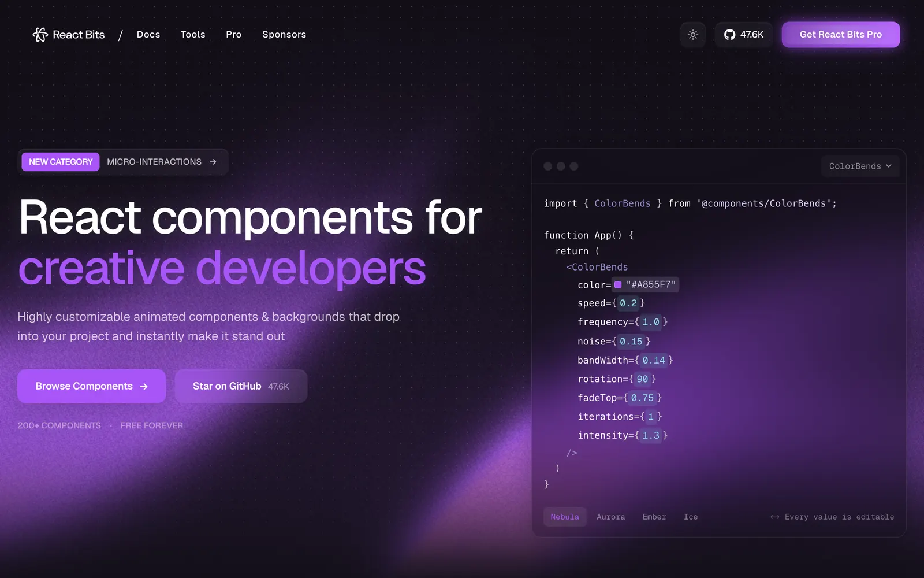Click the double-arrow icon near Every value is editable
This screenshot has width=924, height=578.
[775, 517]
